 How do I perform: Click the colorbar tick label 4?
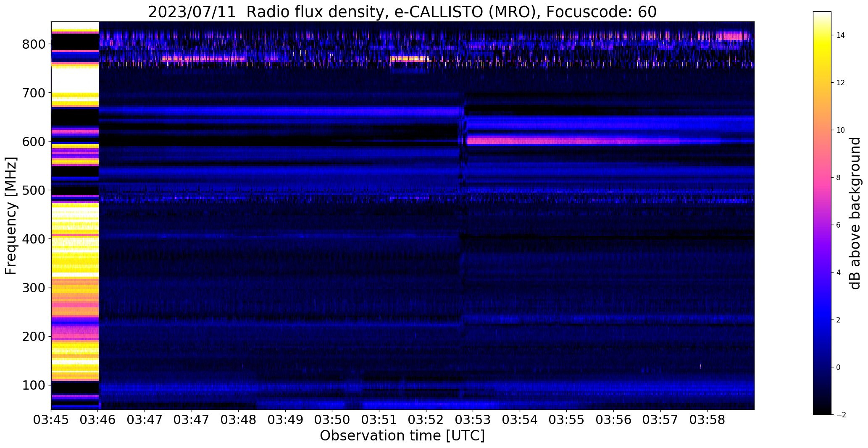[839, 272]
